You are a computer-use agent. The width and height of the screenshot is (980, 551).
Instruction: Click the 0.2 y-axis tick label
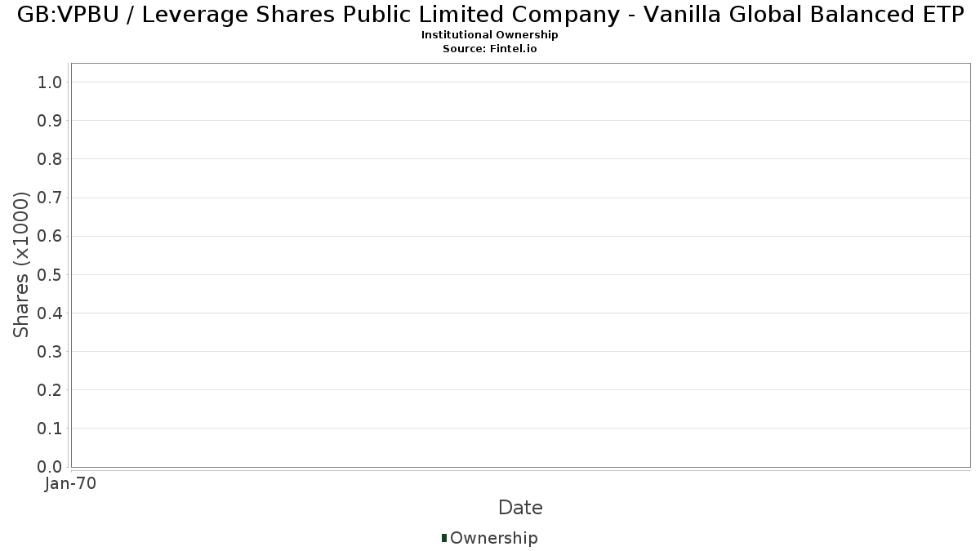pyautogui.click(x=50, y=390)
